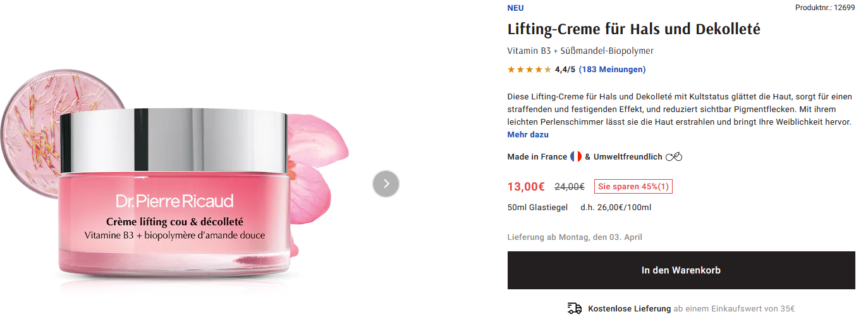Click the 13,00€ sale price
The height and width of the screenshot is (326, 868).
point(526,187)
